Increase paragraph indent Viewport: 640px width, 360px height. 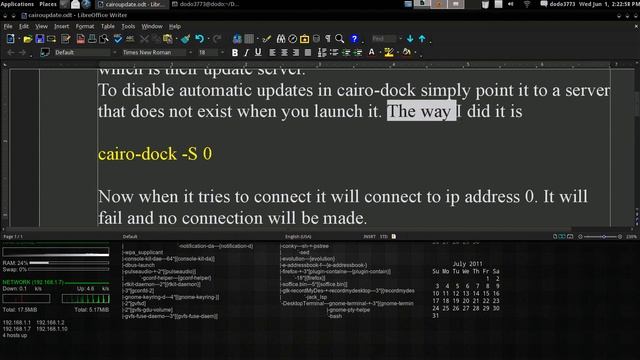[x=358, y=52]
